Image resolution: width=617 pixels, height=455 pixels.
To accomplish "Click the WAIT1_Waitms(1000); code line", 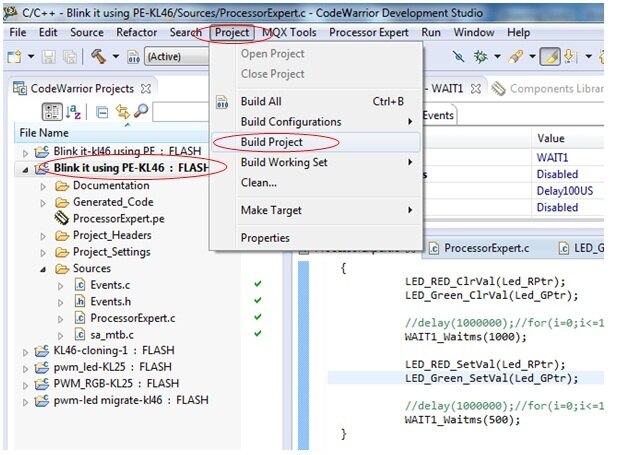I will pos(465,337).
